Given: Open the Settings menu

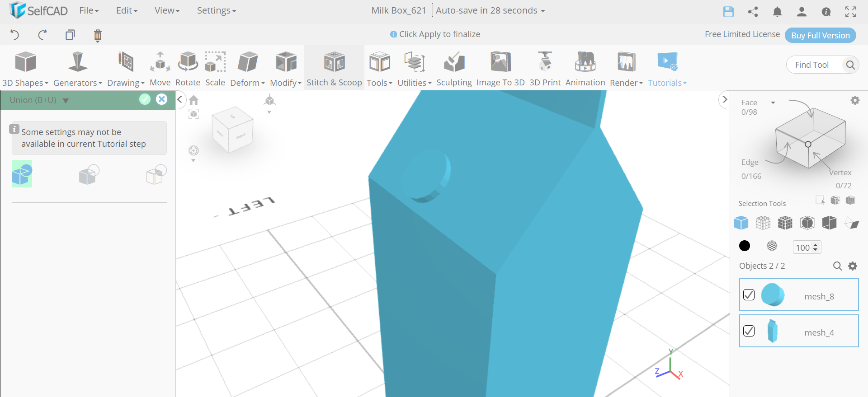Looking at the screenshot, I should point(216,10).
